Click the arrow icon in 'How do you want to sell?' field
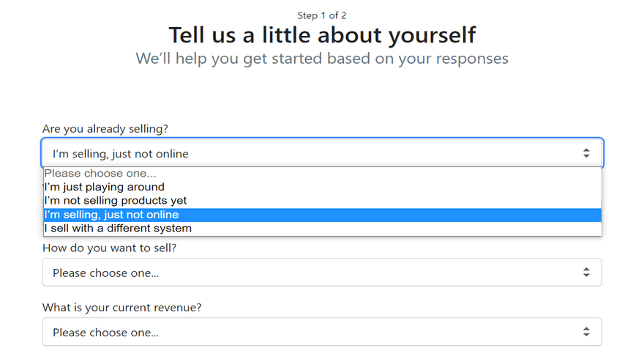This screenshot has width=644, height=359. tap(585, 272)
